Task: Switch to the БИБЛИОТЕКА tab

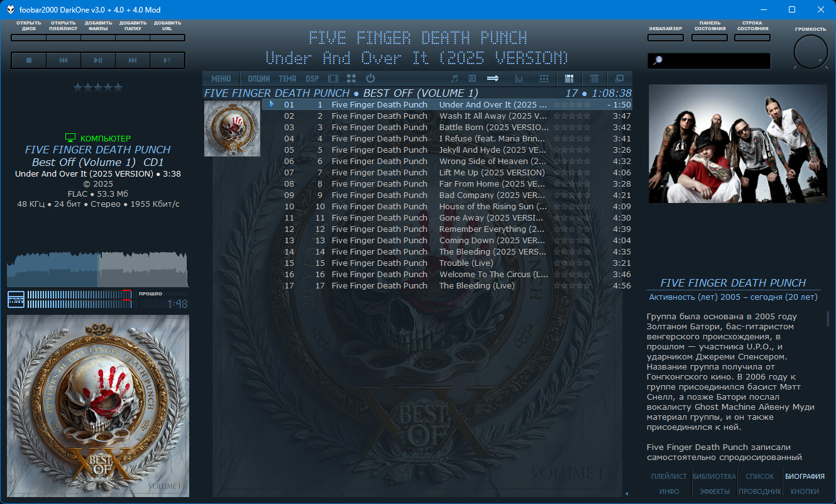Action: point(714,476)
